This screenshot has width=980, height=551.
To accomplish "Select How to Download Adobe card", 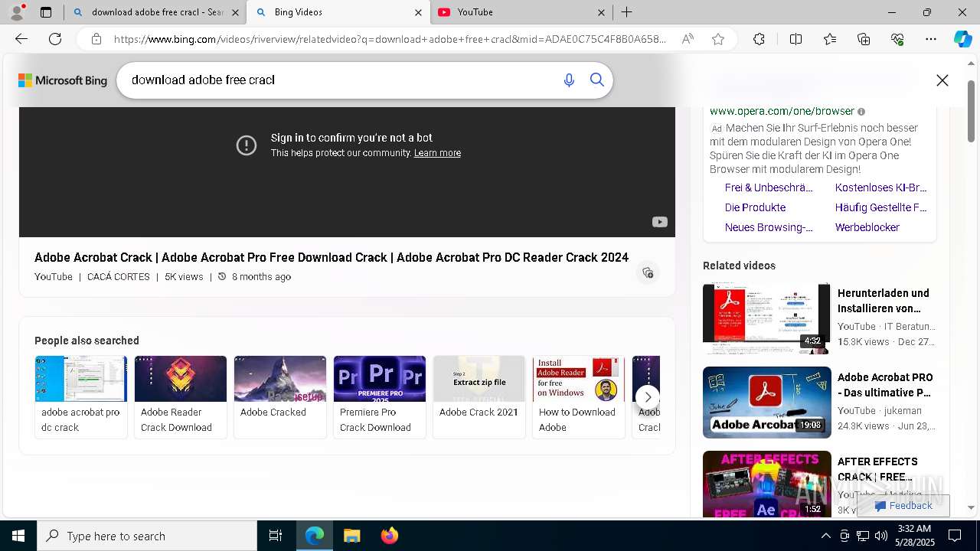I will pos(579,397).
